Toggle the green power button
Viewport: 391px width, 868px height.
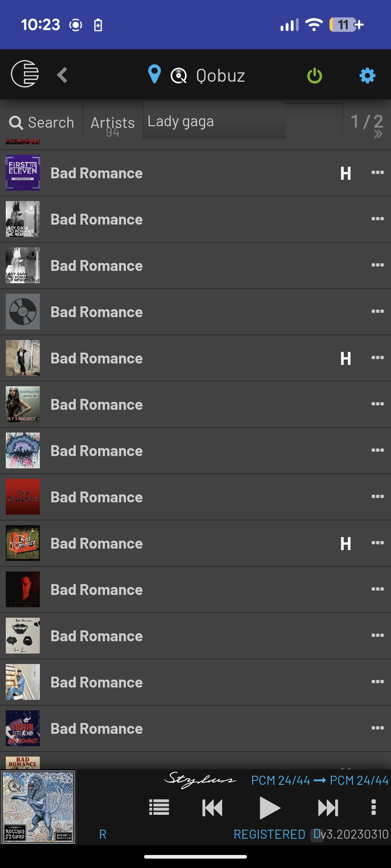[x=314, y=76]
